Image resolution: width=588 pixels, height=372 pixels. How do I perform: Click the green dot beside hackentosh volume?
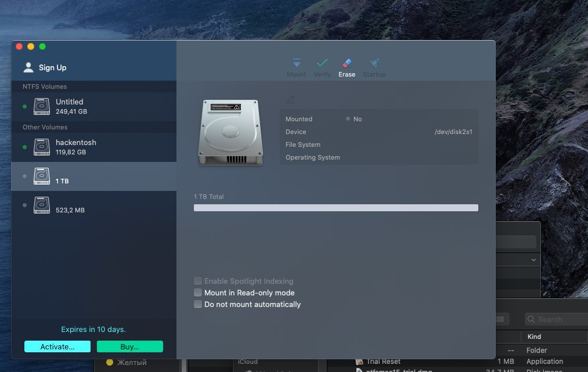[x=25, y=147]
